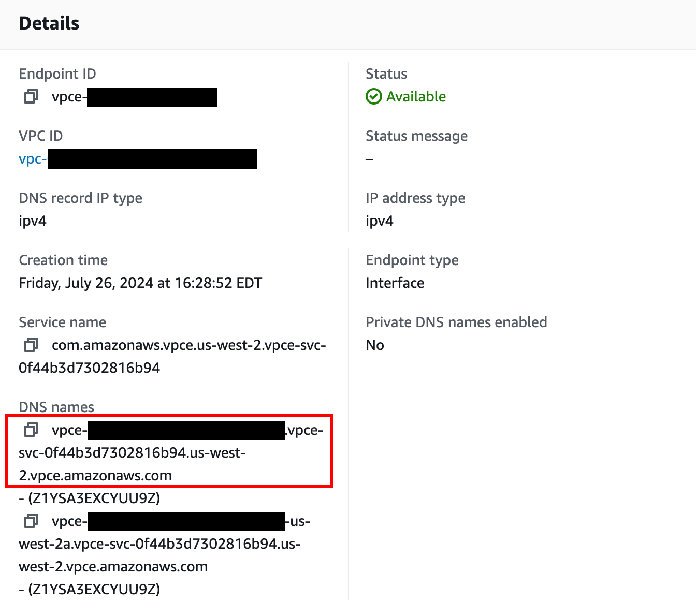Click the duplicate-pages icon near DNS names

pos(31,429)
